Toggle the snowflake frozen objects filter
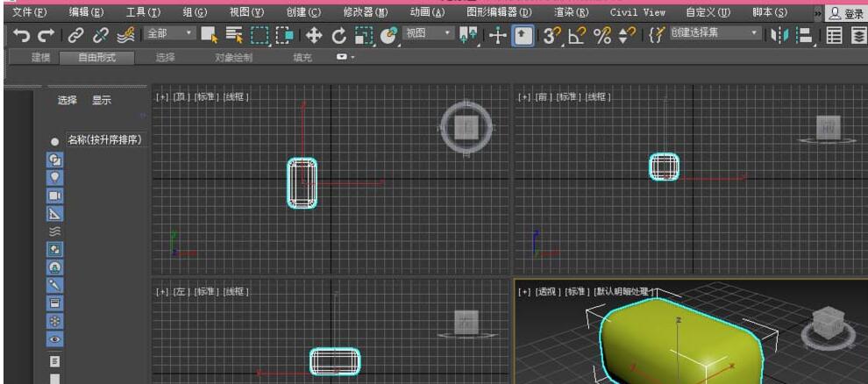 (55, 321)
